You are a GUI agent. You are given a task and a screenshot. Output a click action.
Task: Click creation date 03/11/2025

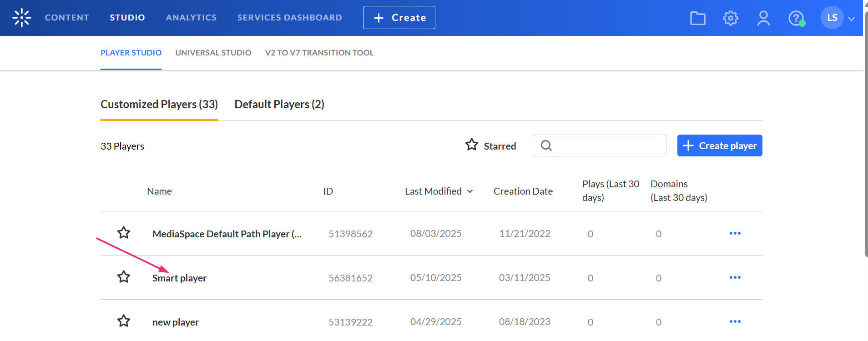[525, 278]
